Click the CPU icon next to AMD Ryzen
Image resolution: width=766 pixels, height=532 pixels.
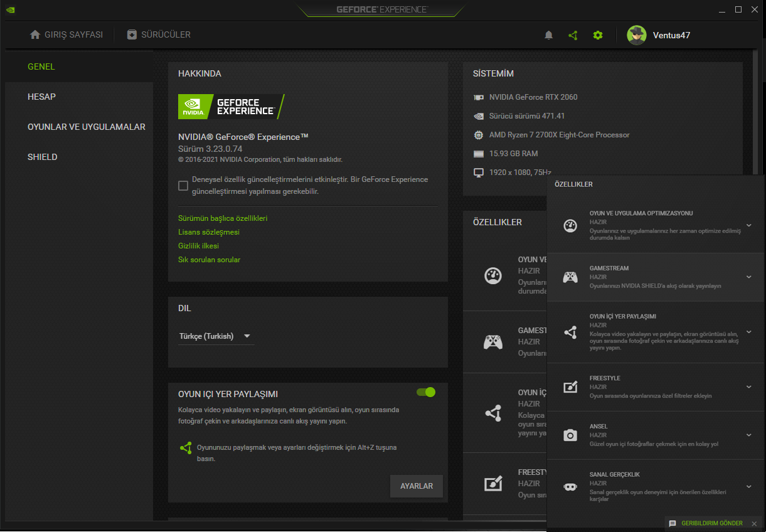(x=479, y=135)
